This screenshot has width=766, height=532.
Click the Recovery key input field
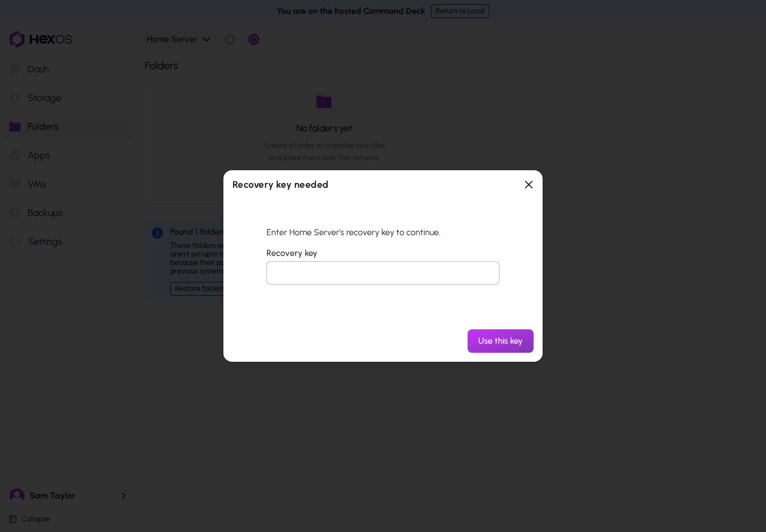click(383, 273)
